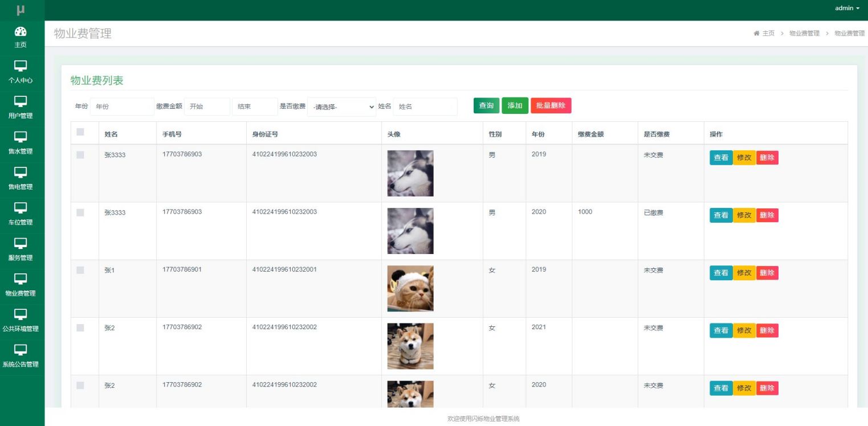868x426 pixels.
Task: Click the 1000 payment amount cell
Action: pos(585,212)
